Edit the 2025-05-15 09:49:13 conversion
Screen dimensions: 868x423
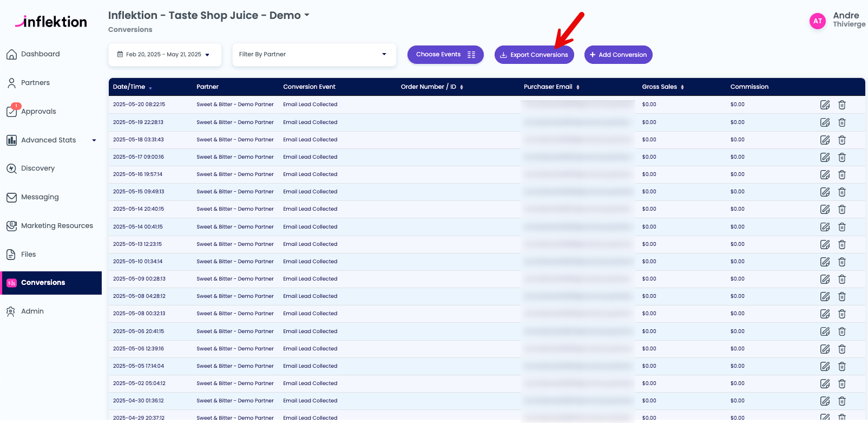[825, 192]
